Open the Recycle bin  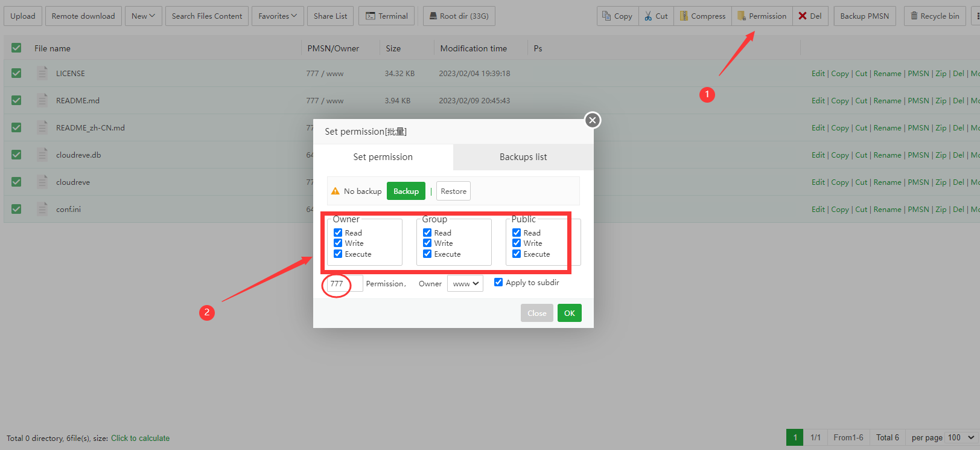pyautogui.click(x=934, y=16)
